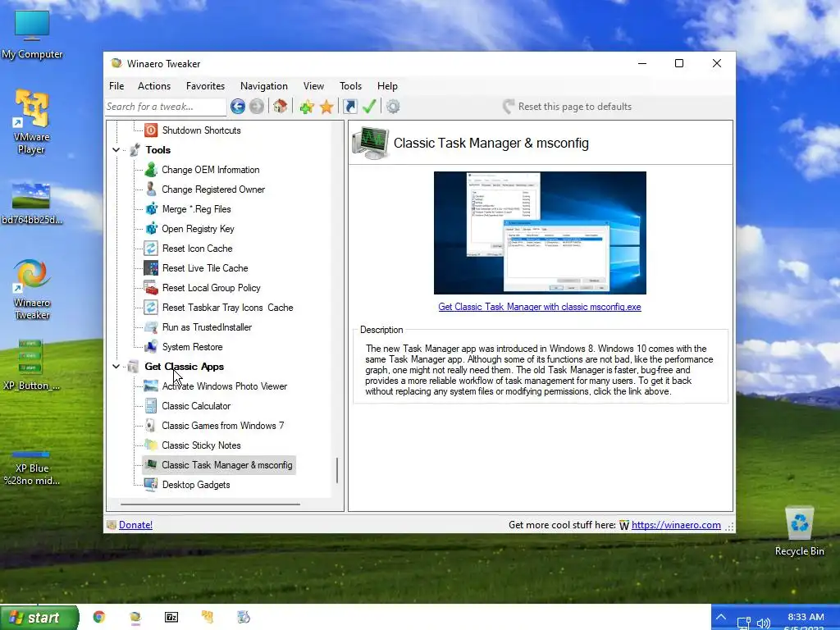The height and width of the screenshot is (630, 840).
Task: Open the Favorites menu
Action: [205, 85]
